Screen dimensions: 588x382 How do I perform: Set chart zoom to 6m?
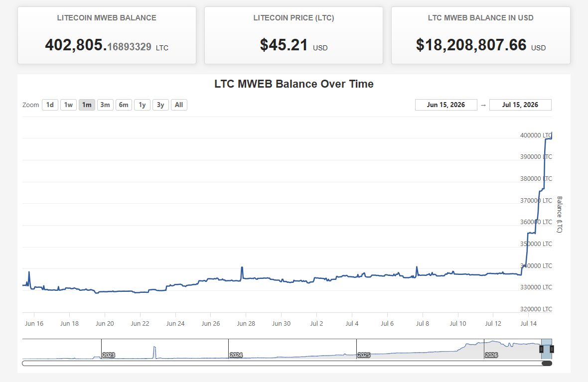[124, 105]
